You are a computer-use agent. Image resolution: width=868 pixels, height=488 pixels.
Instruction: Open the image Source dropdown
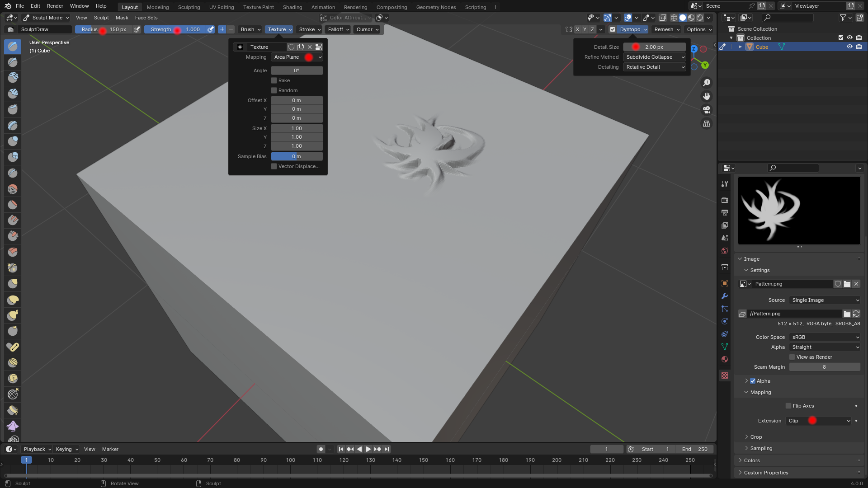[x=825, y=300]
